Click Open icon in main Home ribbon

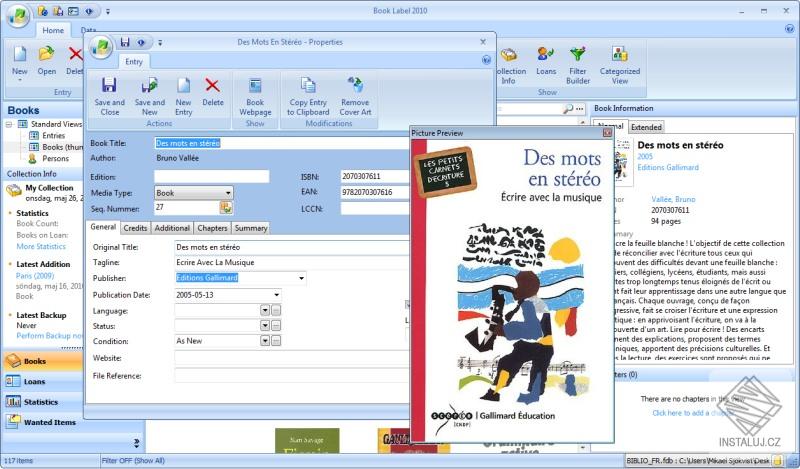[x=46, y=54]
